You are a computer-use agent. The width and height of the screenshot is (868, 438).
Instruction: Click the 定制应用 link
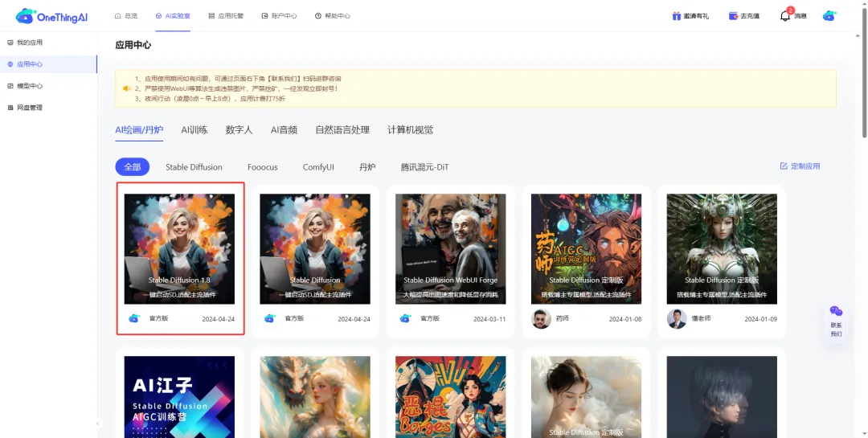(800, 166)
